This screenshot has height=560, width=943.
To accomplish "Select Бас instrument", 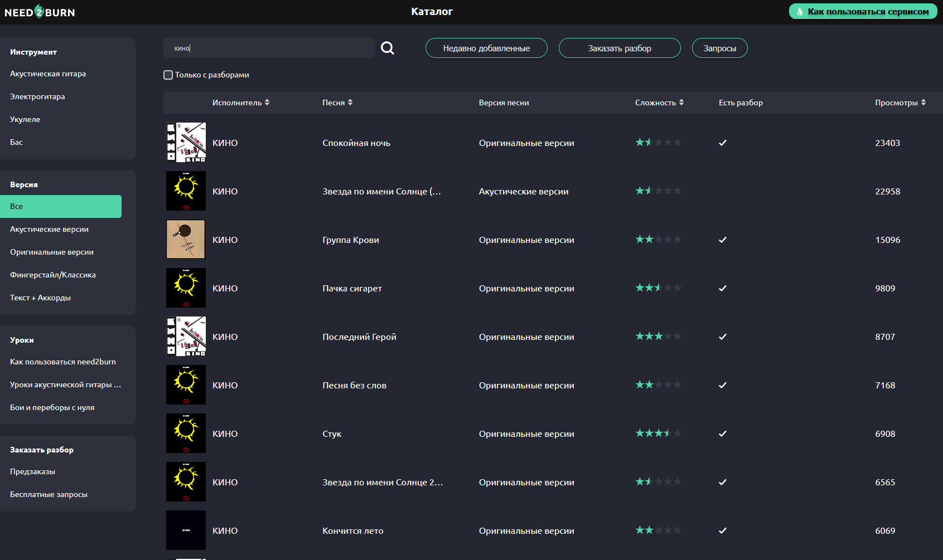I will coord(16,142).
